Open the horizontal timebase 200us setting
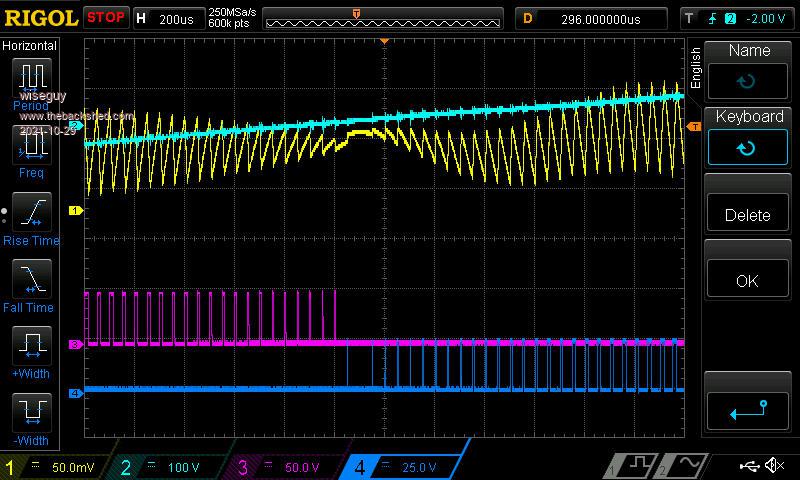 tap(168, 18)
